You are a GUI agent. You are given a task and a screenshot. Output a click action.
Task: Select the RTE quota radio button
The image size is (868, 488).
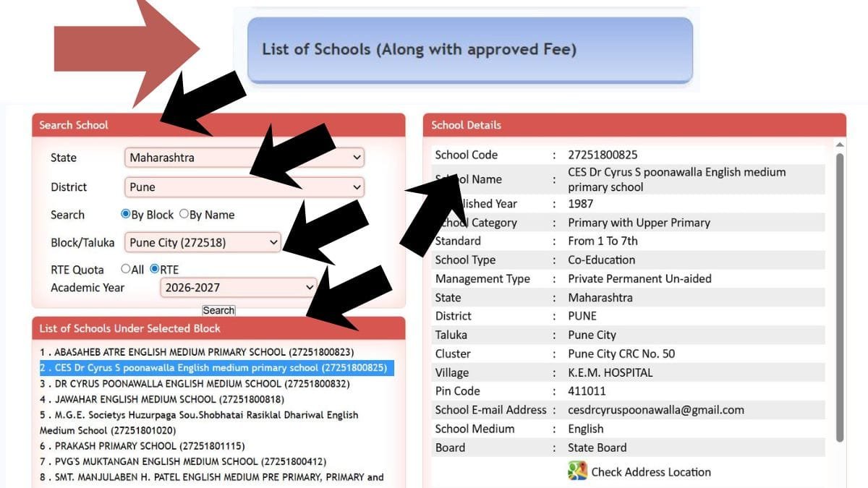(155, 269)
